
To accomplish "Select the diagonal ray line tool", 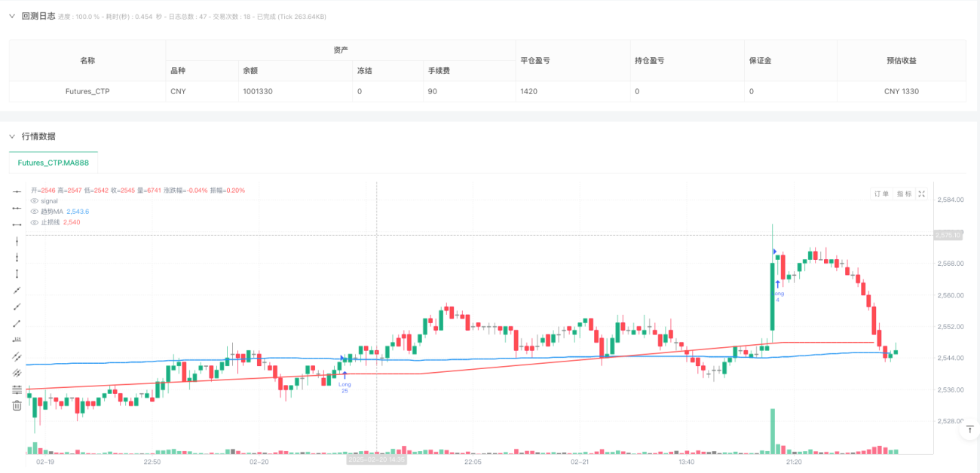I will [x=17, y=307].
